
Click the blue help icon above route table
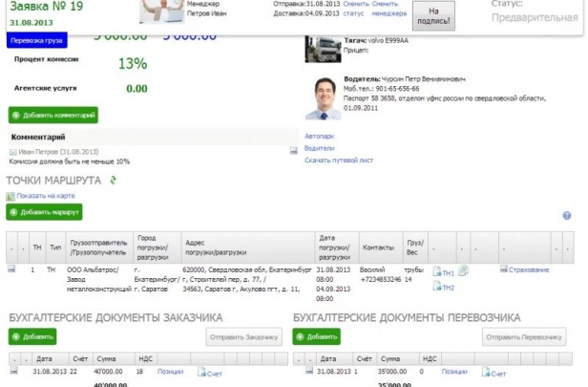point(567,216)
